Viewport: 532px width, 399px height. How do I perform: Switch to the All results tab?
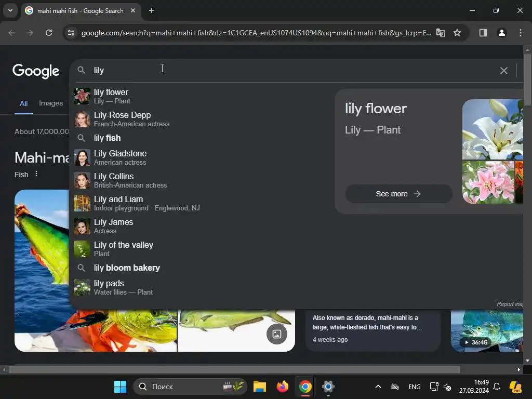pyautogui.click(x=23, y=103)
